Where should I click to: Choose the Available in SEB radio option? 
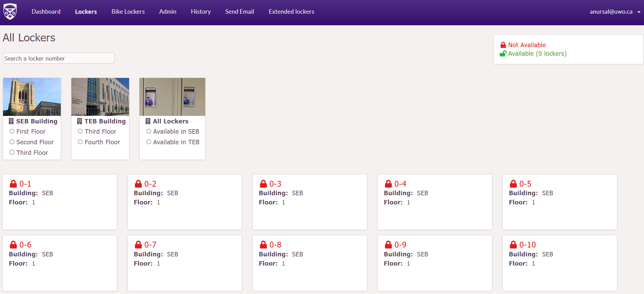[x=149, y=131]
